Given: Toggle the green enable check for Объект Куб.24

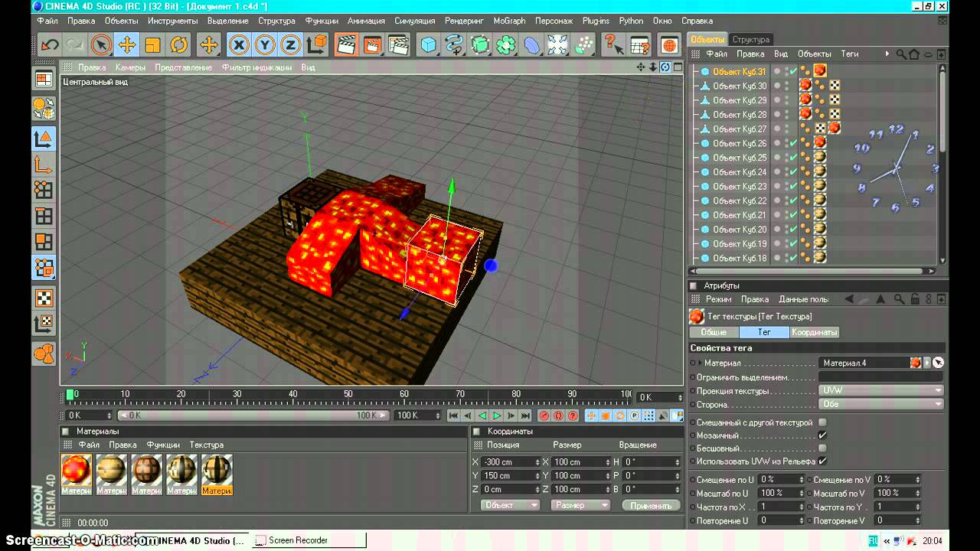Looking at the screenshot, I should point(793,172).
